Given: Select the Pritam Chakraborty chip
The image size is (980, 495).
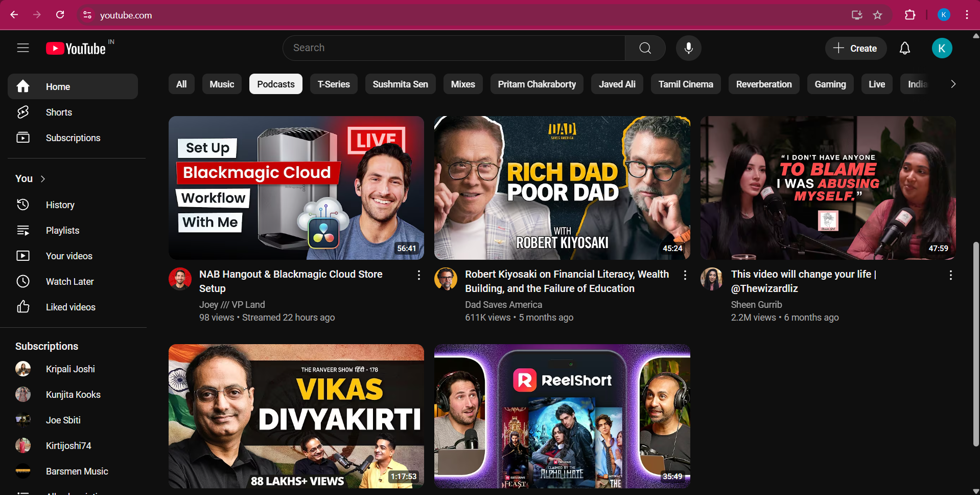Looking at the screenshot, I should [x=537, y=84].
